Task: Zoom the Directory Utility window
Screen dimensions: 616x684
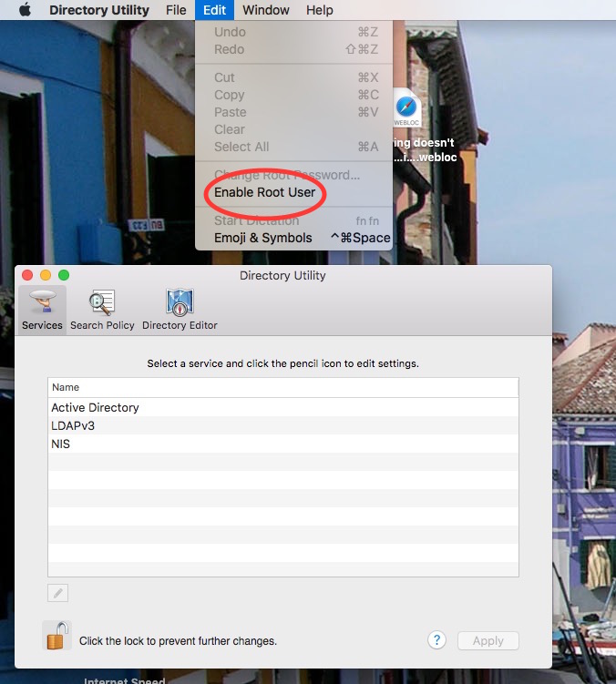Action: click(x=64, y=275)
